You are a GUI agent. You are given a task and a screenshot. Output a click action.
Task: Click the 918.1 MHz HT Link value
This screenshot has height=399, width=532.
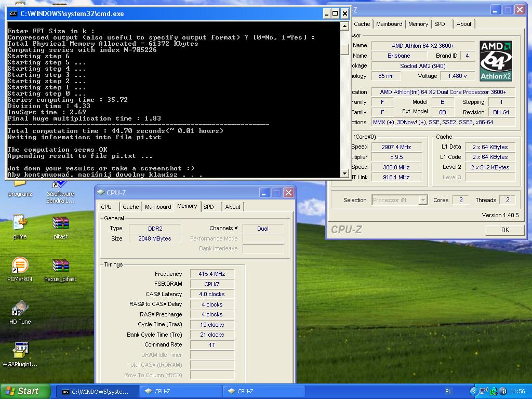(x=396, y=177)
